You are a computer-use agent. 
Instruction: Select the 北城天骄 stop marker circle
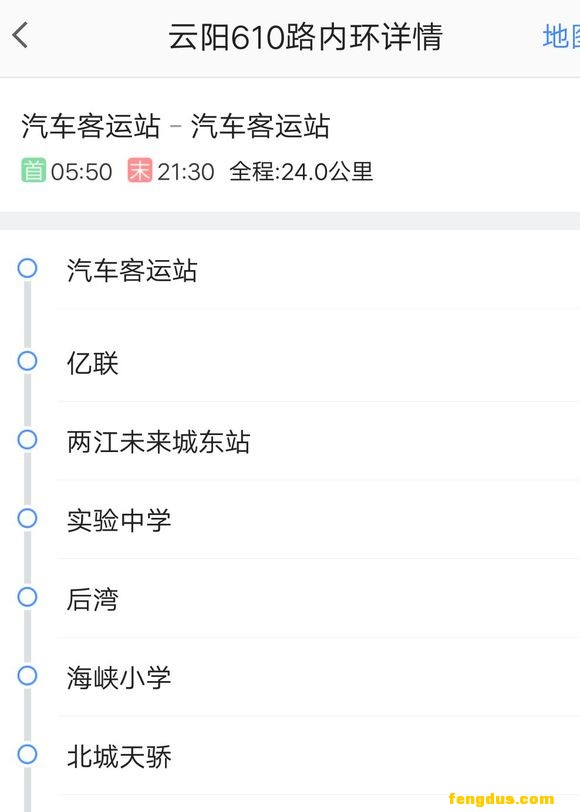point(27,755)
